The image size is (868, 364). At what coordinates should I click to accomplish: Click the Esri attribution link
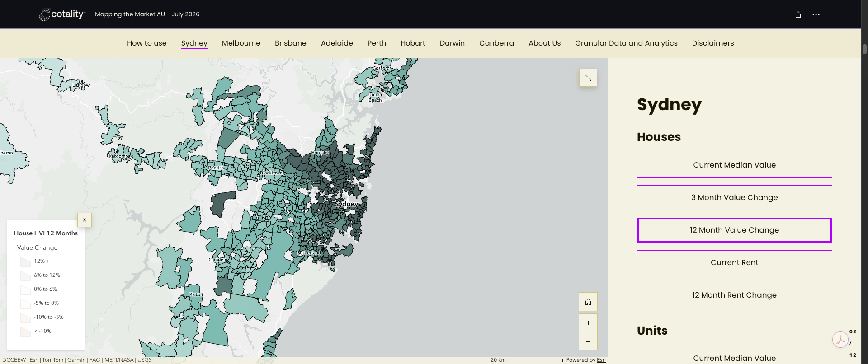click(601, 360)
